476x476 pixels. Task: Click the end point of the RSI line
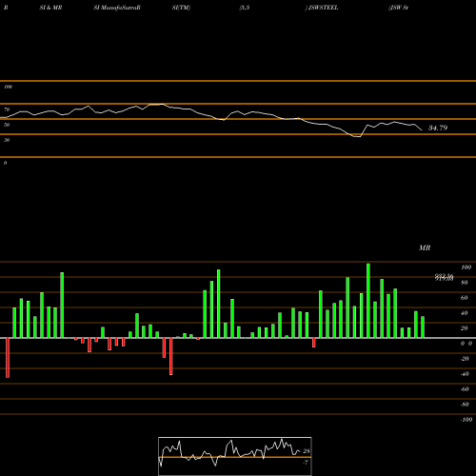422,130
